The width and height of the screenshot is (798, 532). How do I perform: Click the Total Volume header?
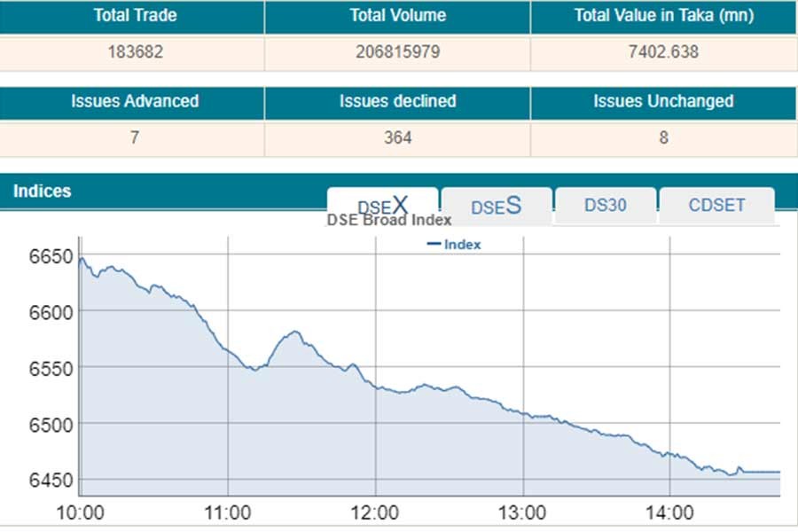(x=397, y=16)
